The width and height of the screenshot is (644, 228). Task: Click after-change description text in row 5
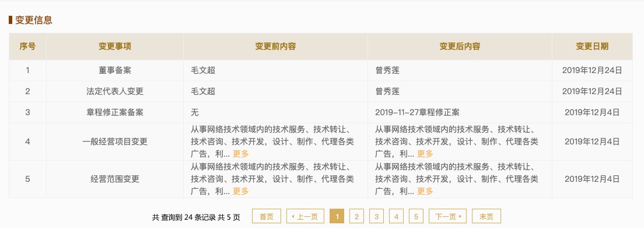(x=456, y=179)
